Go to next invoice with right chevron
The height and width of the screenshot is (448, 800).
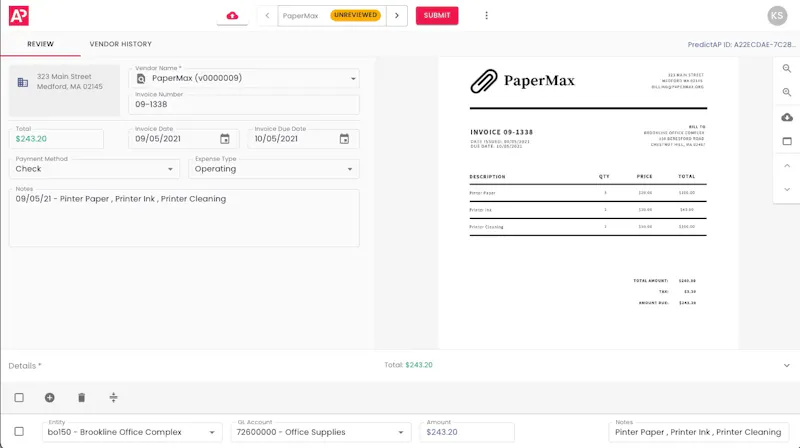(396, 15)
